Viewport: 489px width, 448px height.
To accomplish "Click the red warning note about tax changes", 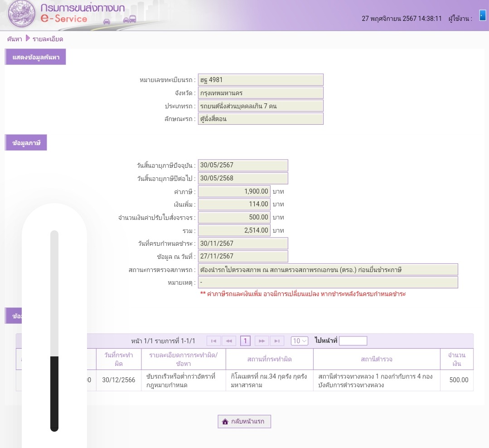I will pyautogui.click(x=303, y=293).
